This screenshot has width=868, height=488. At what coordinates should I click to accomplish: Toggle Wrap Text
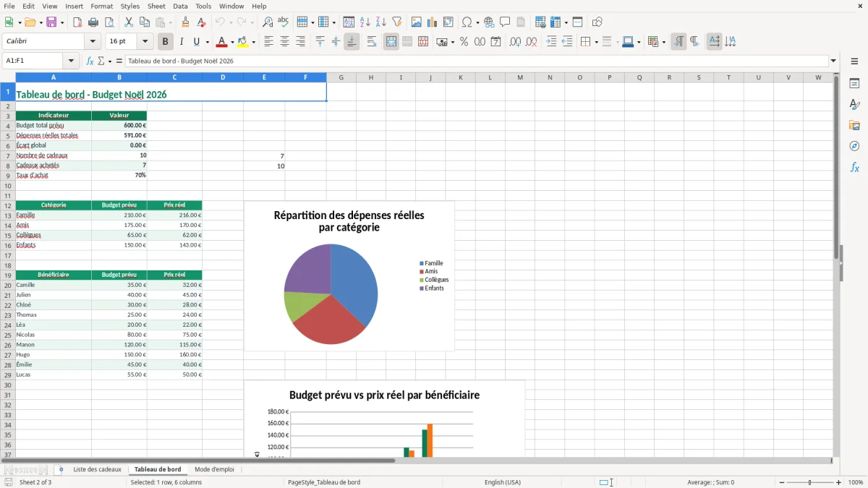point(372,42)
